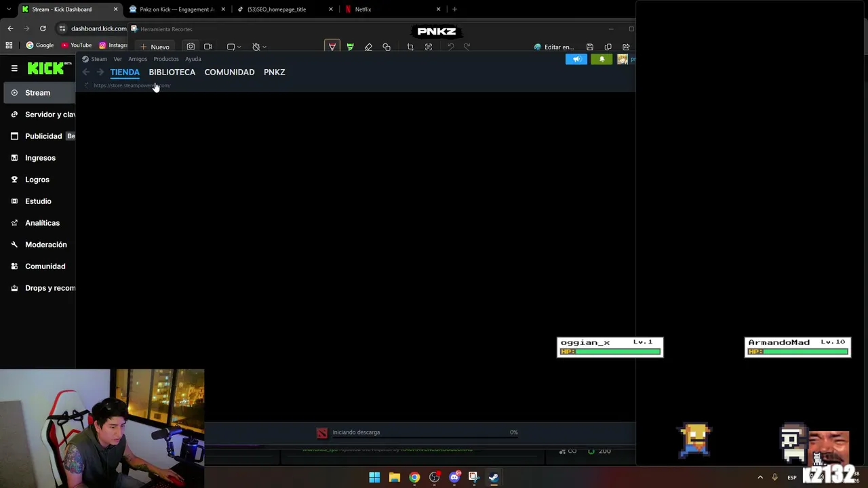Close the Netflix browser tab
This screenshot has height=488, width=868.
click(x=438, y=9)
